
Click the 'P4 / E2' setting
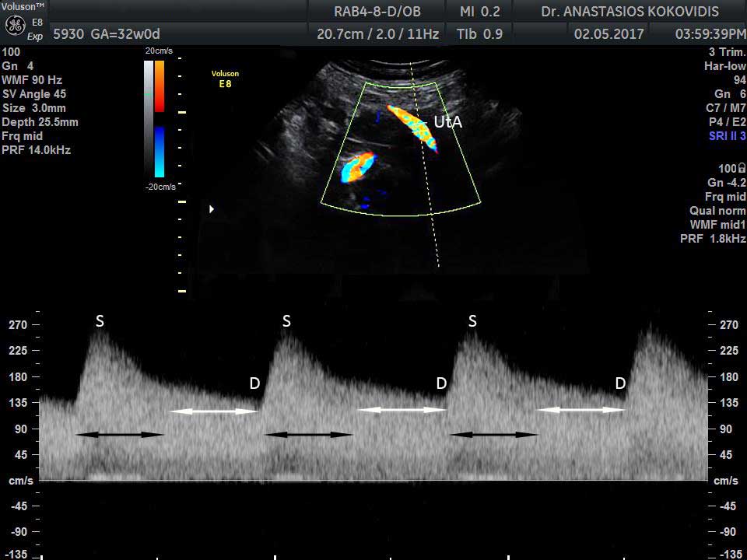(727, 122)
